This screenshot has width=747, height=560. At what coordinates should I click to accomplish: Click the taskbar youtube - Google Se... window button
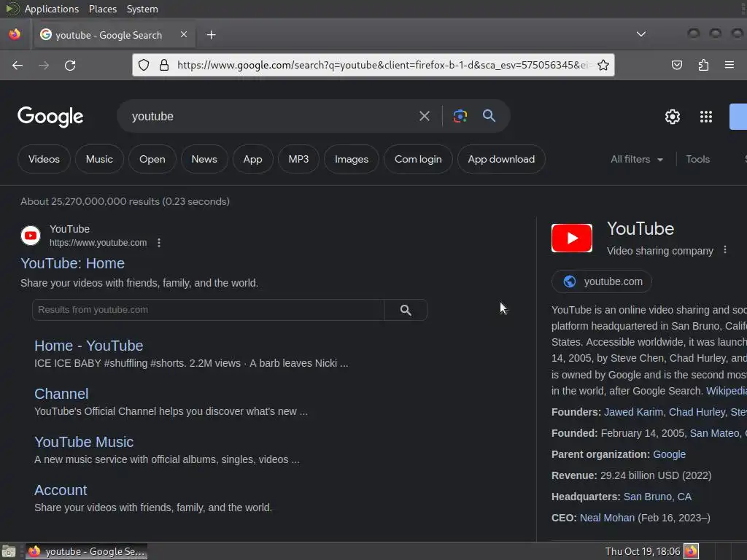(x=86, y=551)
